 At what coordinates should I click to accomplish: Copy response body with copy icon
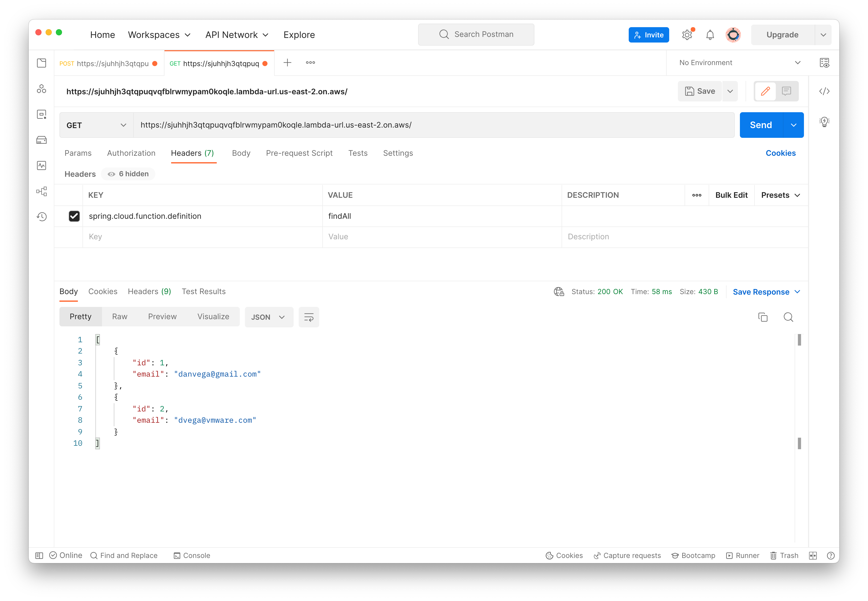[762, 317]
